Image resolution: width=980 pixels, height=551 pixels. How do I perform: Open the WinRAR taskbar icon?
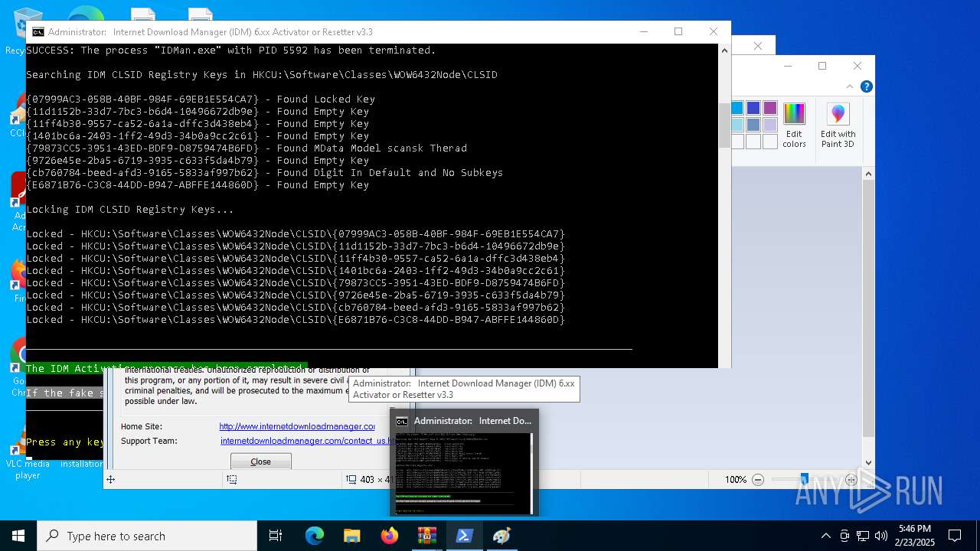426,536
